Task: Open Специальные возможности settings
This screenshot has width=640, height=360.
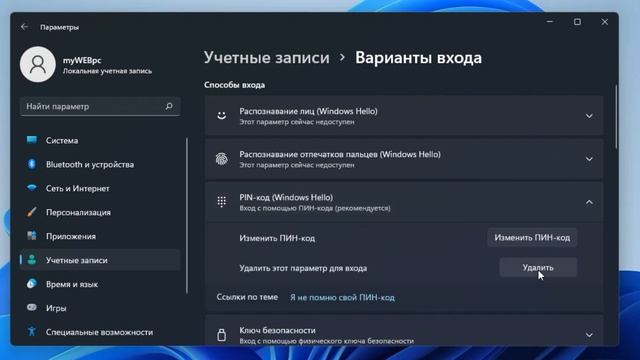Action: (100, 332)
